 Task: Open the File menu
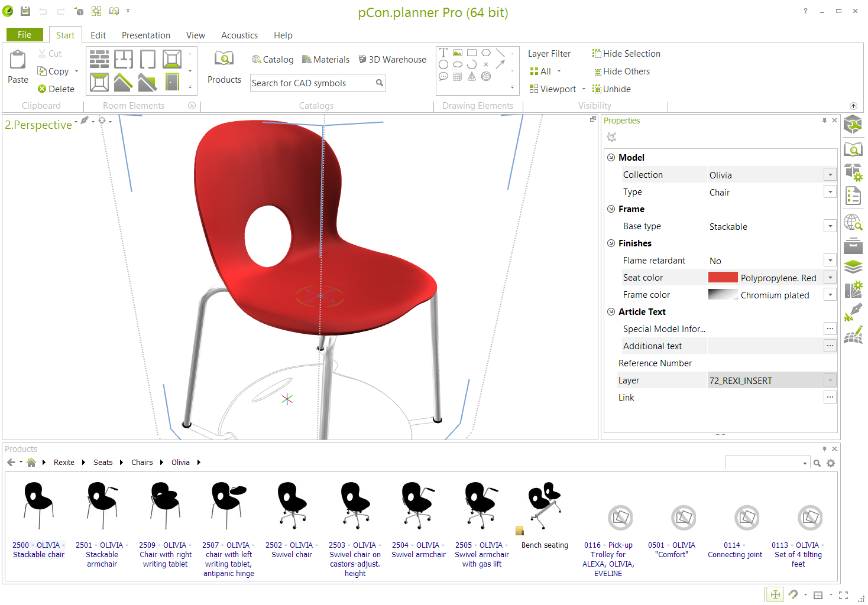click(24, 35)
